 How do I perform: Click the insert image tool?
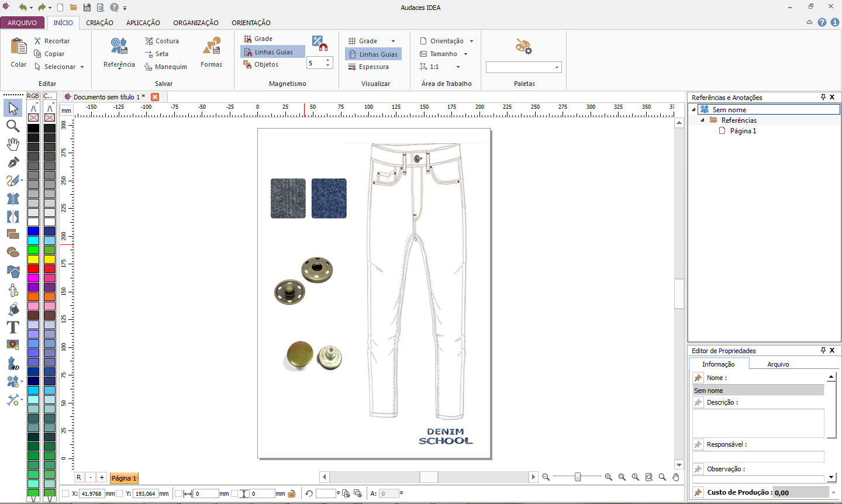pos(13,345)
